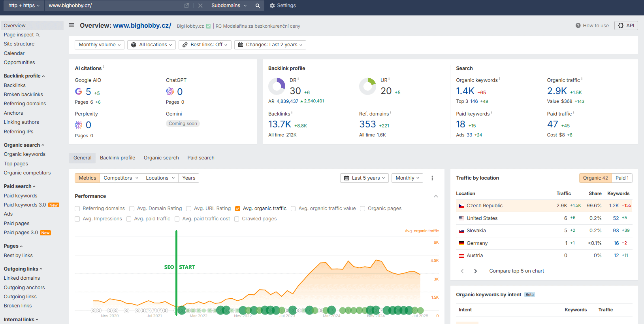Tick the Crawled pages checkbox
This screenshot has width=644, height=324.
[237, 219]
